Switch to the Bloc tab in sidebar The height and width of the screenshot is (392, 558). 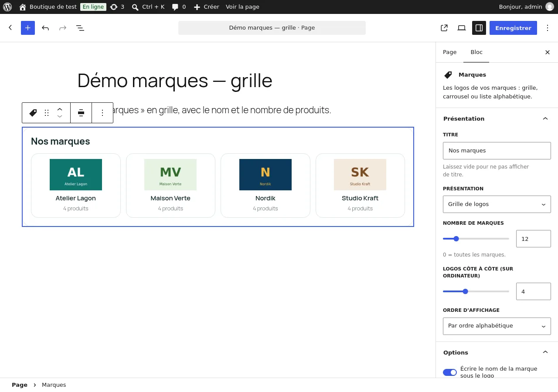(476, 52)
